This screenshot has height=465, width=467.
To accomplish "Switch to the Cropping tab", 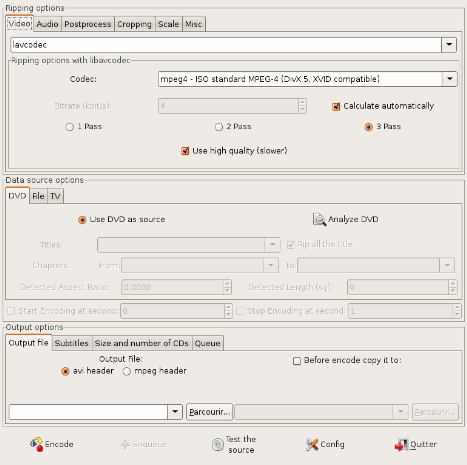I will (x=134, y=24).
